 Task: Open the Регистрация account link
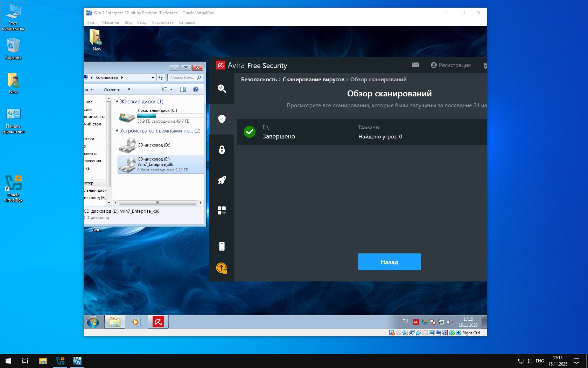tap(451, 65)
